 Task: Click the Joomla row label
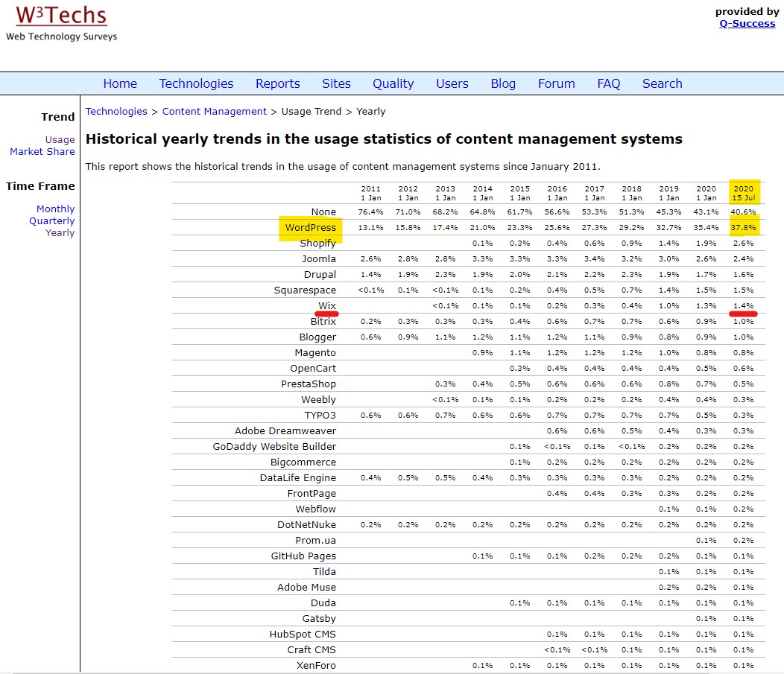[318, 259]
